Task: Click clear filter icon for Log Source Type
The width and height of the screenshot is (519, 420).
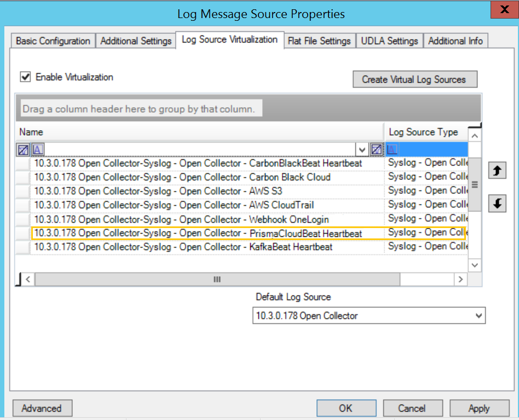Action: 377,149
